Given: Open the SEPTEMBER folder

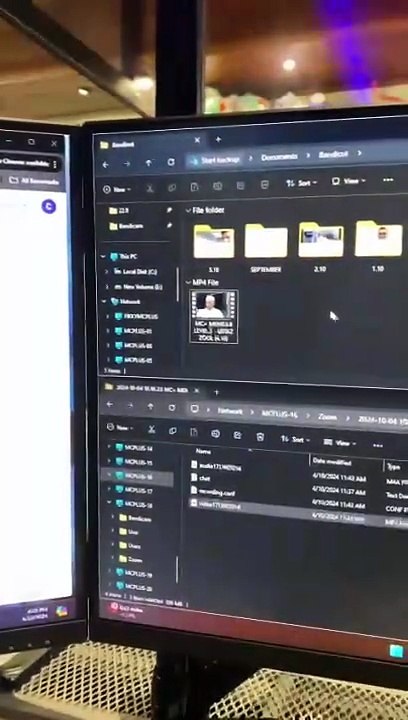Looking at the screenshot, I should (x=266, y=247).
